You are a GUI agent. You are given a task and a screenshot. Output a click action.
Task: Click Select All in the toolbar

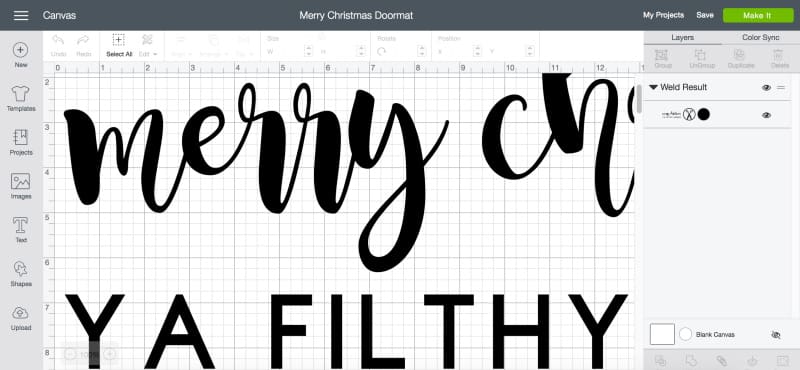[x=119, y=45]
